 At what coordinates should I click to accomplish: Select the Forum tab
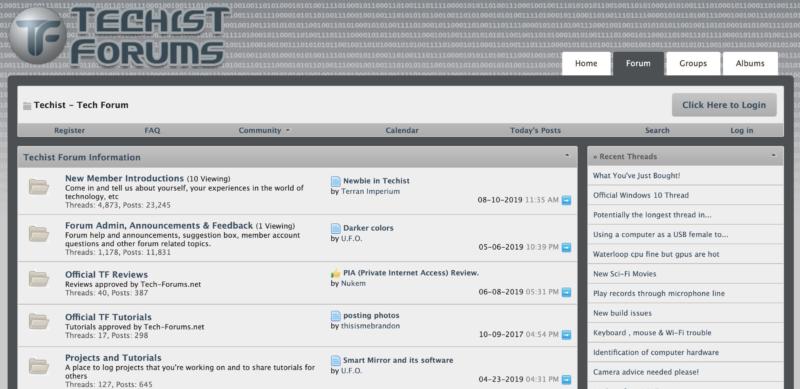pos(638,63)
